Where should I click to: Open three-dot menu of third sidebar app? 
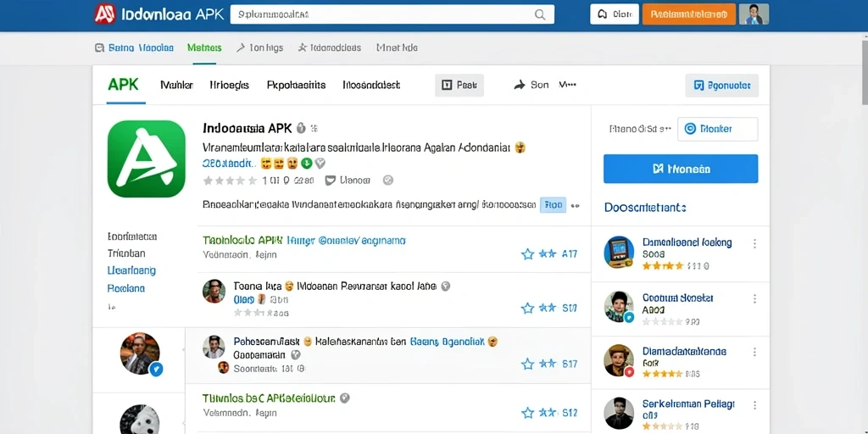(x=754, y=352)
